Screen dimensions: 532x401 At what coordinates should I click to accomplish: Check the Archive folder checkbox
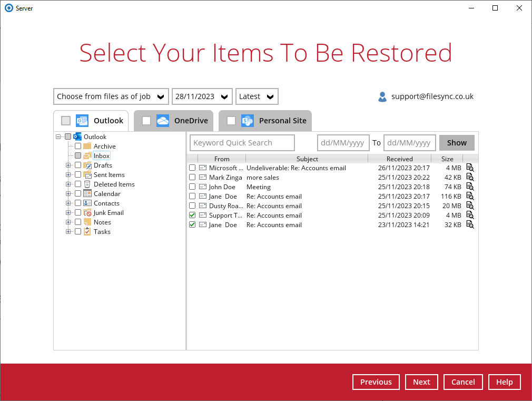78,146
